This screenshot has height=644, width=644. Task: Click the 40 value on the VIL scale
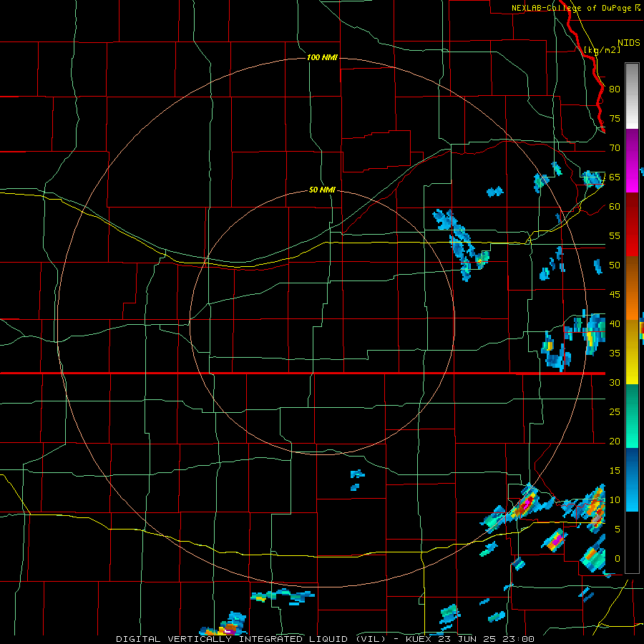pyautogui.click(x=615, y=324)
